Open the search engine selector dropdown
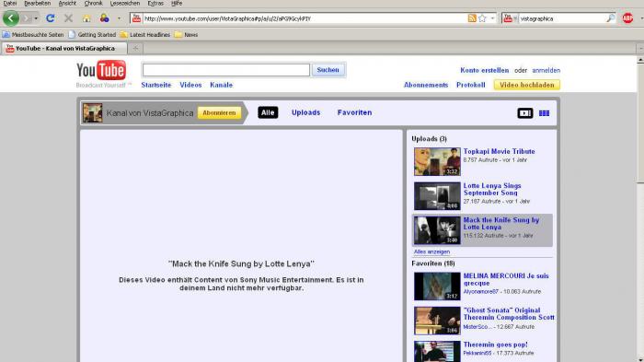This screenshot has height=362, width=644. [x=510, y=18]
